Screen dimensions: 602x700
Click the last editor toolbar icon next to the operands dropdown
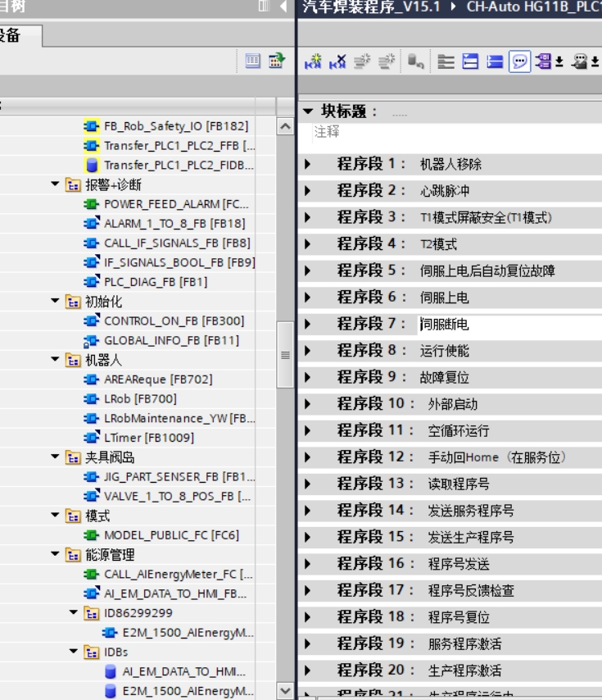(x=580, y=61)
